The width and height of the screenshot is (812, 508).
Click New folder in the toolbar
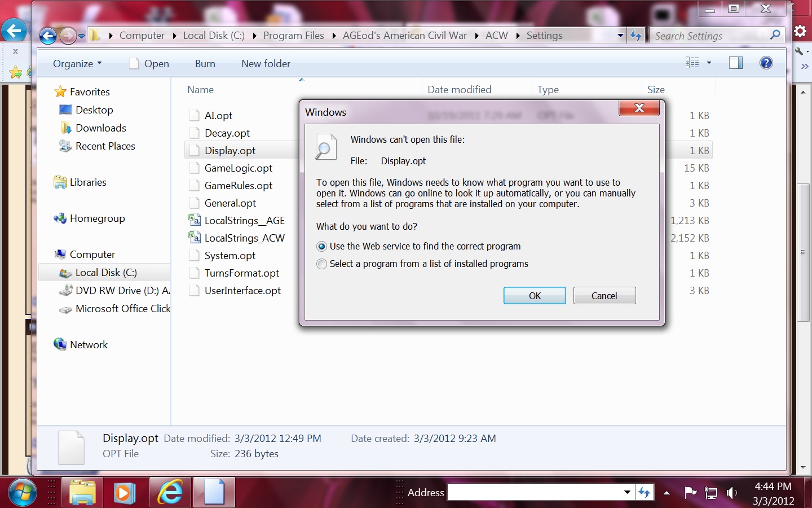click(x=266, y=64)
